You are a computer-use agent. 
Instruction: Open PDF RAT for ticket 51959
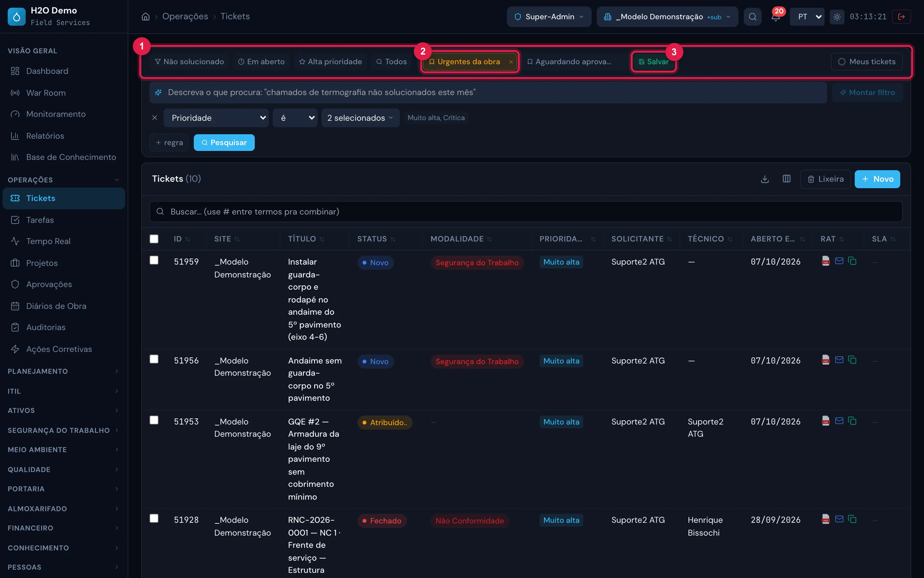tap(826, 261)
